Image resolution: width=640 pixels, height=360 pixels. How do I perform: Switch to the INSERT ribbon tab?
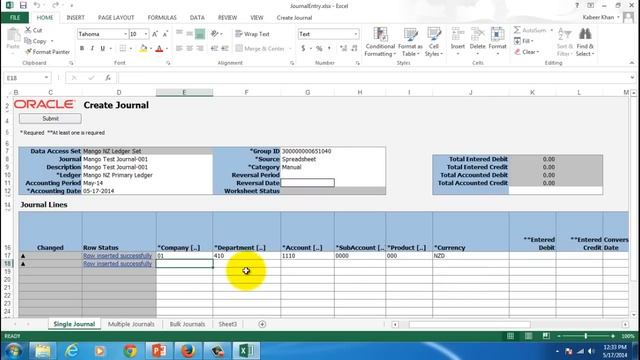pos(76,18)
